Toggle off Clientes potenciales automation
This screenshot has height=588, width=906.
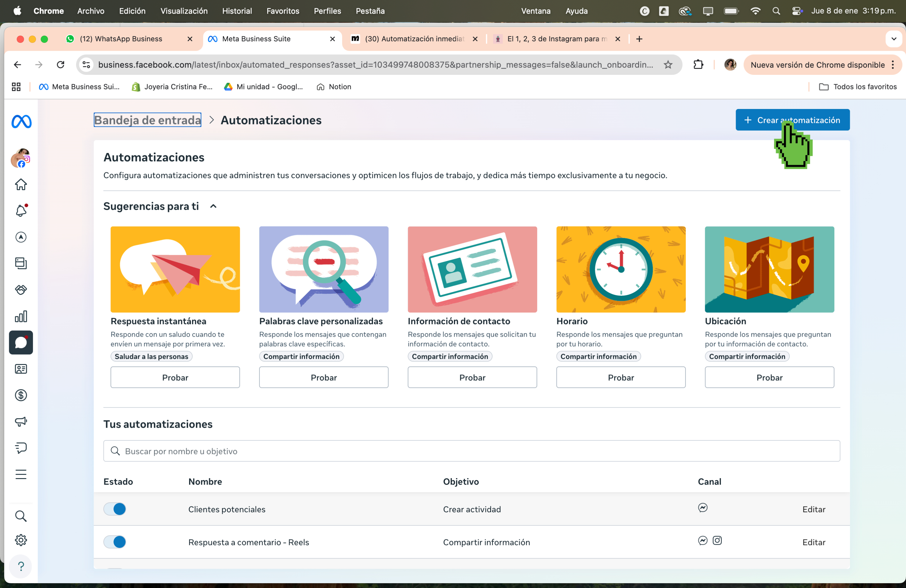coord(114,509)
